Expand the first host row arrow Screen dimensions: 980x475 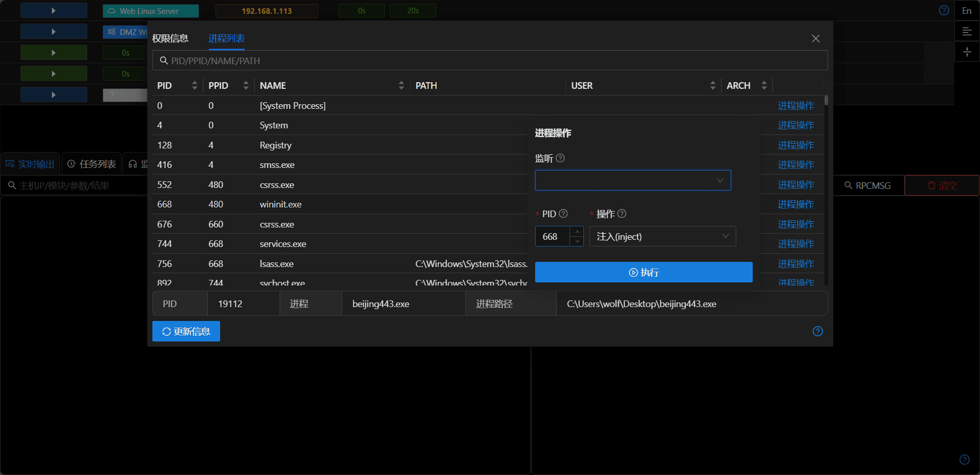coord(53,11)
